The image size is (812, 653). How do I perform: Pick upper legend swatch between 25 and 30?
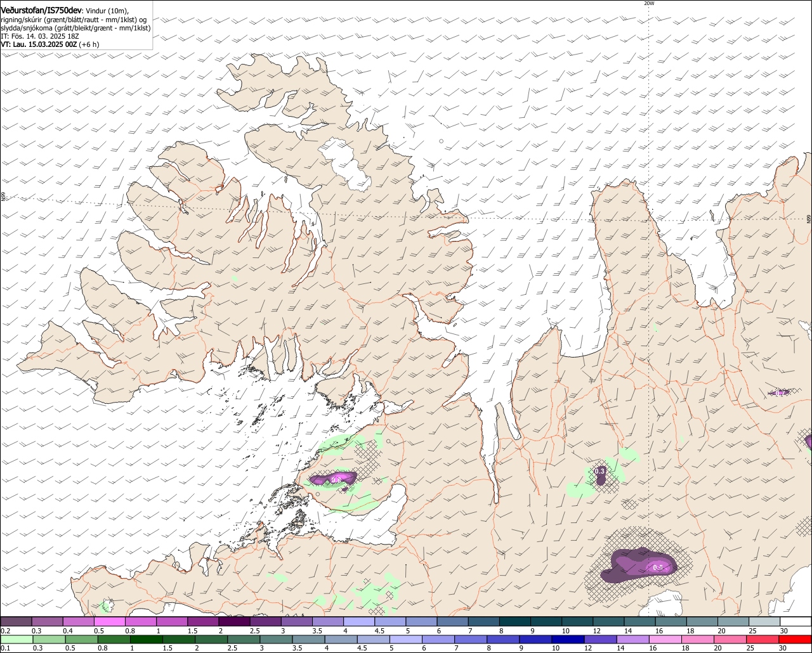point(764,621)
